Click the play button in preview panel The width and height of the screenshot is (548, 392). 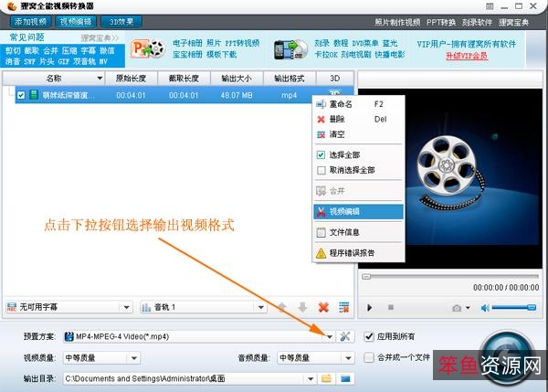coord(369,308)
